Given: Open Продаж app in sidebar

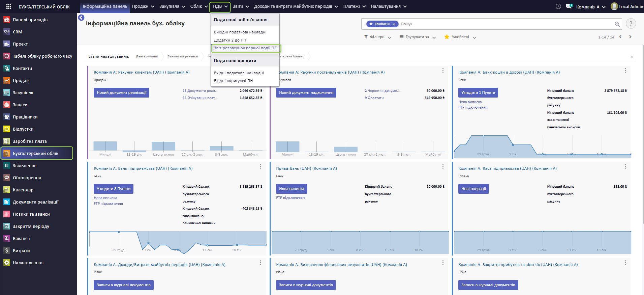Looking at the screenshot, I should click(21, 80).
